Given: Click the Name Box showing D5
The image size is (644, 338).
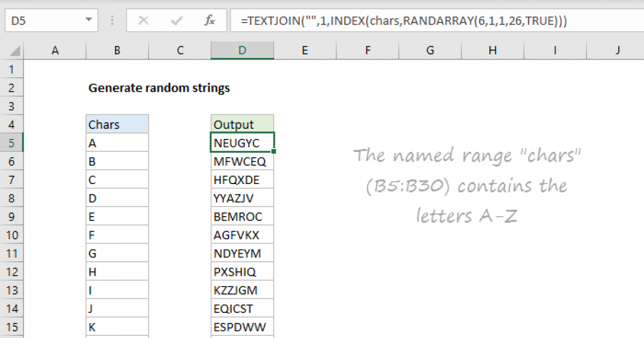Looking at the screenshot, I should 43,21.
